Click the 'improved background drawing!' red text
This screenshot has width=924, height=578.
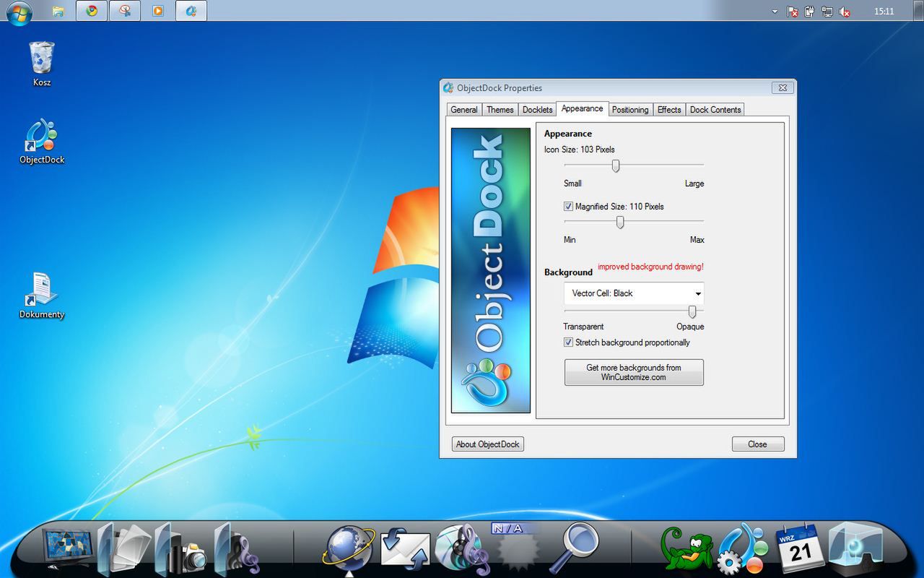coord(650,267)
